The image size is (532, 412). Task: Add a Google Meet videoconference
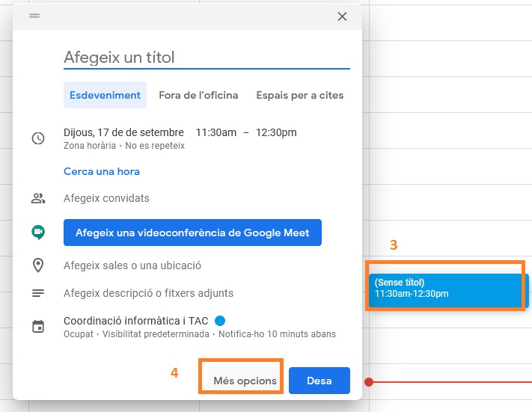coord(192,233)
